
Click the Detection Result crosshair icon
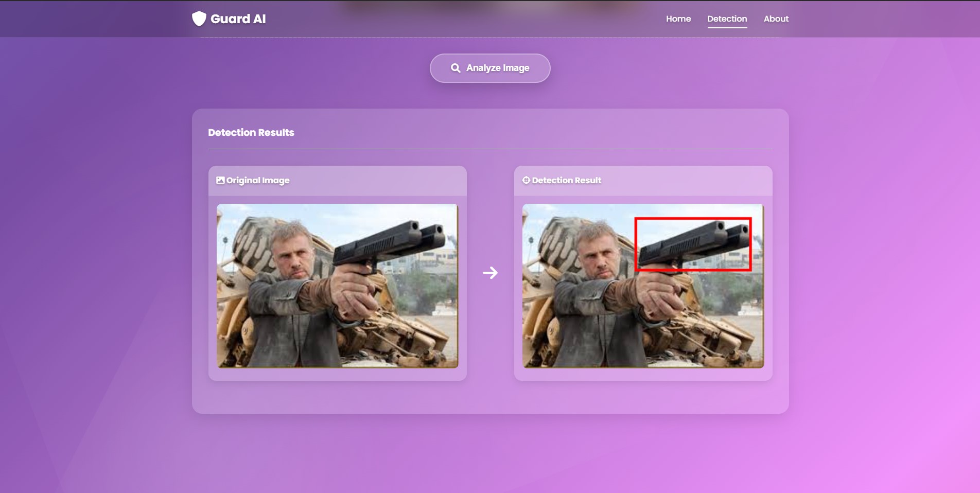(x=526, y=180)
